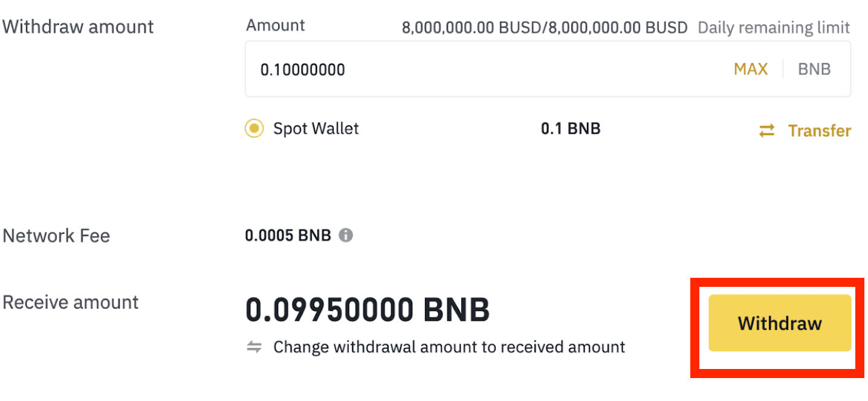Screen dimensions: 868x401
Task: Click MAX to withdraw the full balance
Action: coord(750,69)
